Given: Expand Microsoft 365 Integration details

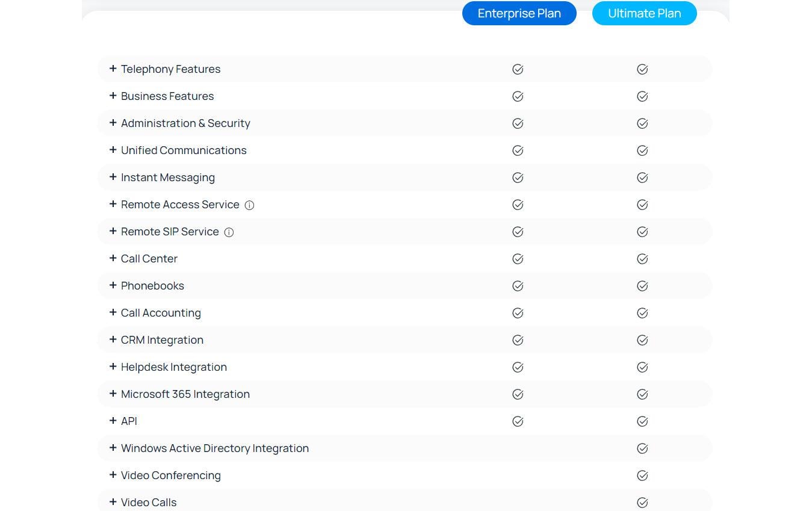Looking at the screenshot, I should tap(185, 394).
